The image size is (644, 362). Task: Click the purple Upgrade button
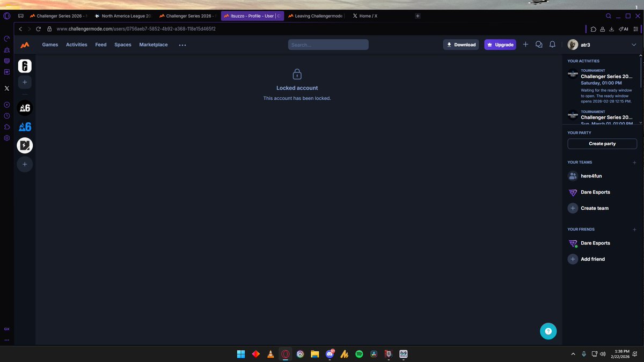coord(500,45)
